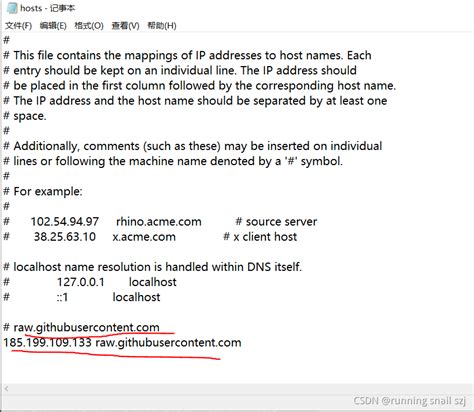This screenshot has height=412, width=474.
Task: Click the 102.54.94.97 example IP
Action: click(x=65, y=222)
